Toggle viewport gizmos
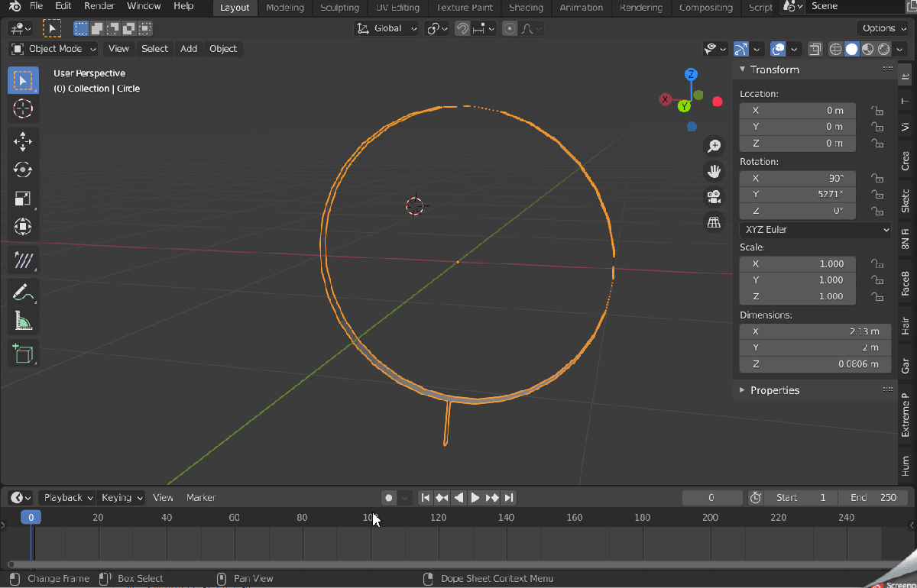 (x=740, y=49)
